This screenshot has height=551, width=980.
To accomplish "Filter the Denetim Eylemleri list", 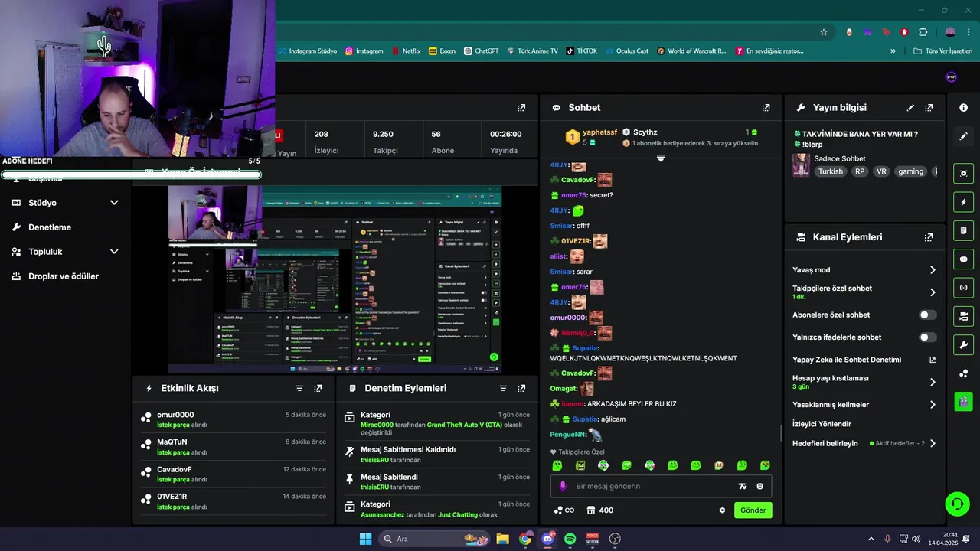I will (503, 389).
